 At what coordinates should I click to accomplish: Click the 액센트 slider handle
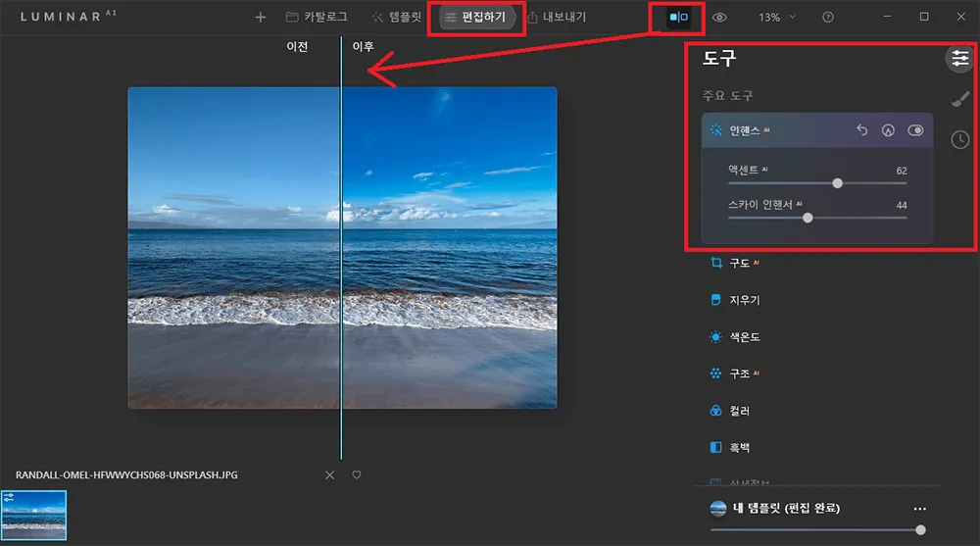(x=837, y=182)
